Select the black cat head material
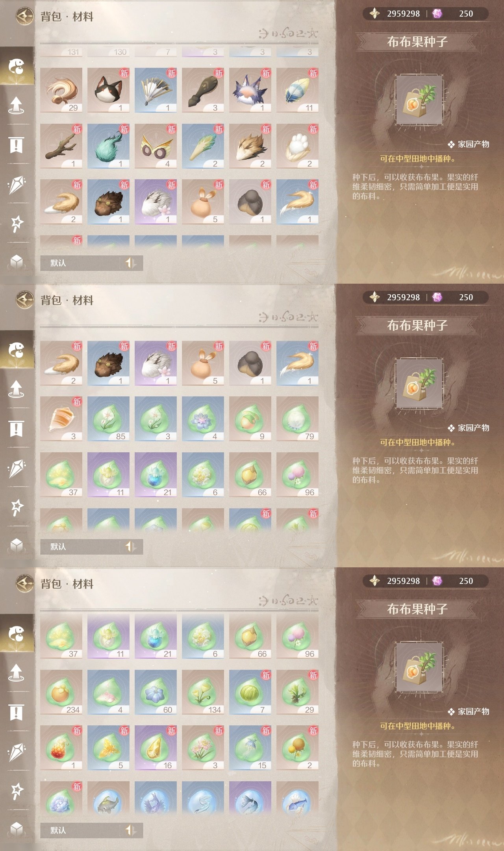Viewport: 504px width, 851px height. click(x=108, y=90)
